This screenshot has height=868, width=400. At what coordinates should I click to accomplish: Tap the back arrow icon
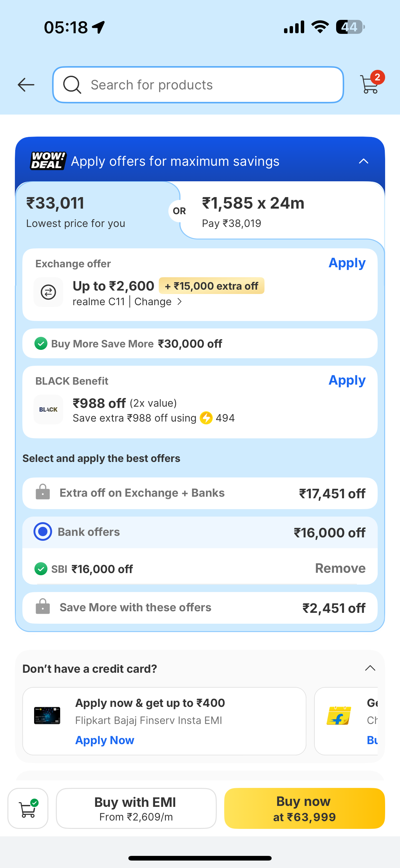[26, 84]
